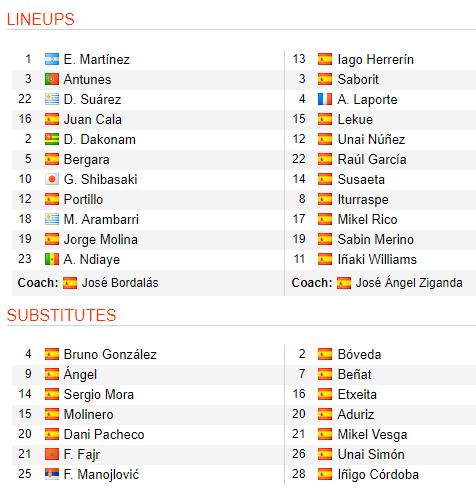Select substitute Aduriz
This screenshot has height=489, width=476.
pyautogui.click(x=356, y=414)
